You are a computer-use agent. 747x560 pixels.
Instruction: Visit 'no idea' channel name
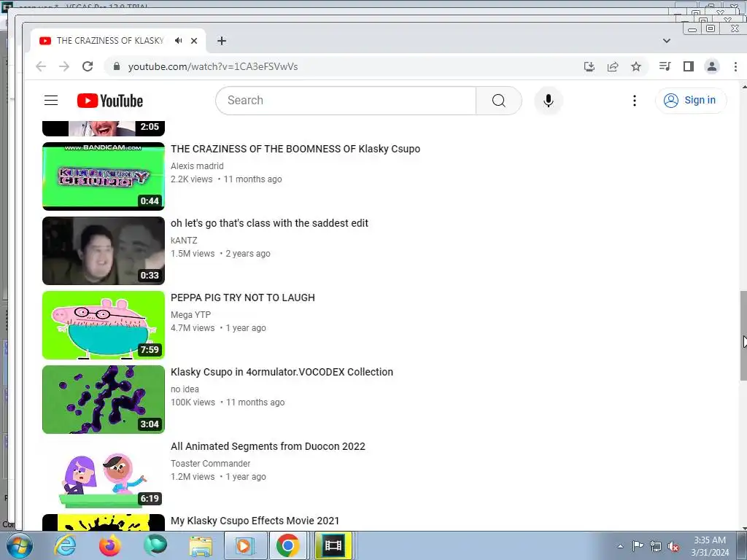point(185,389)
